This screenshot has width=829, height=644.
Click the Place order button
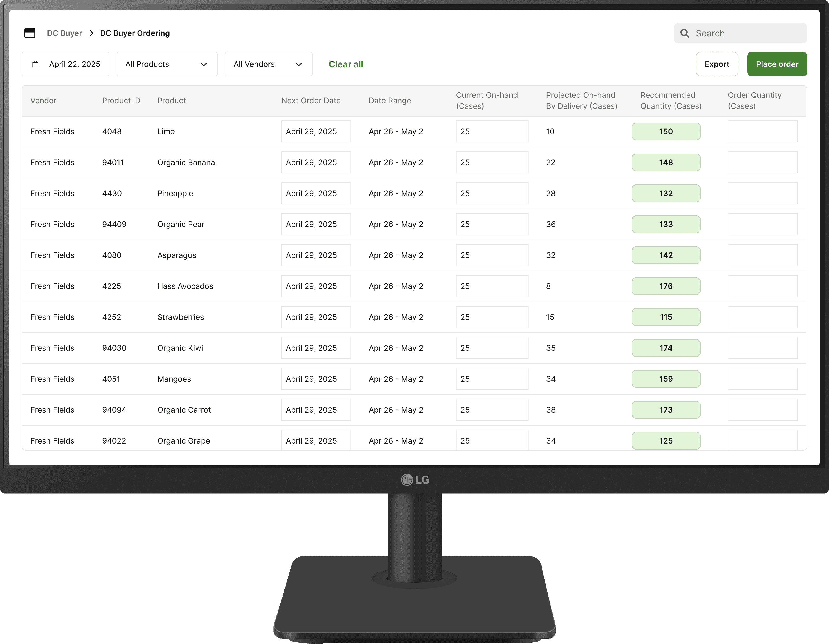pos(777,64)
